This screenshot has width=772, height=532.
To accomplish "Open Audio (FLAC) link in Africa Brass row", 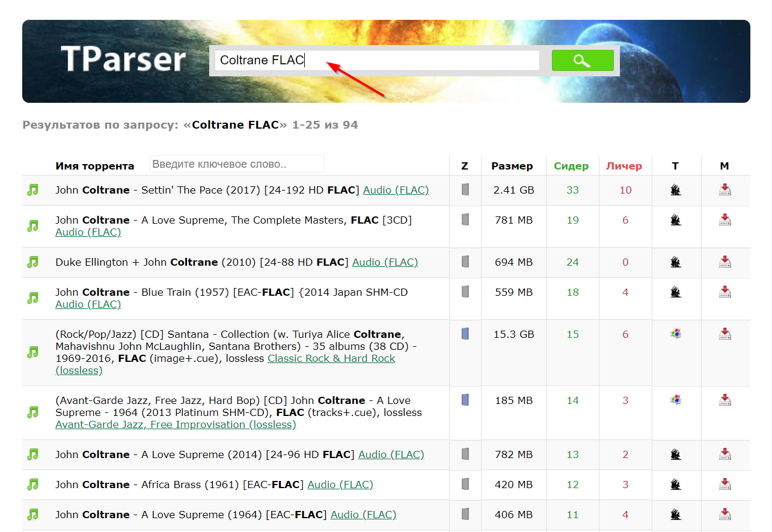I will click(340, 485).
